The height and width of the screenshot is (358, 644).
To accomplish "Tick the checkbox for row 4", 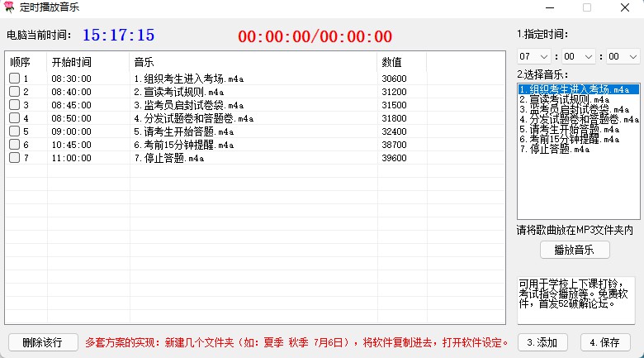I will [x=14, y=118].
